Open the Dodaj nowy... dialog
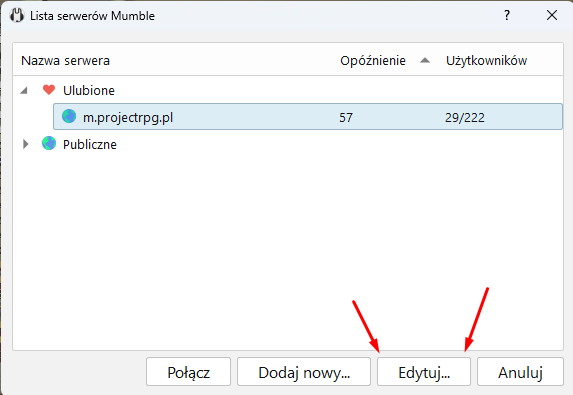 click(x=304, y=372)
